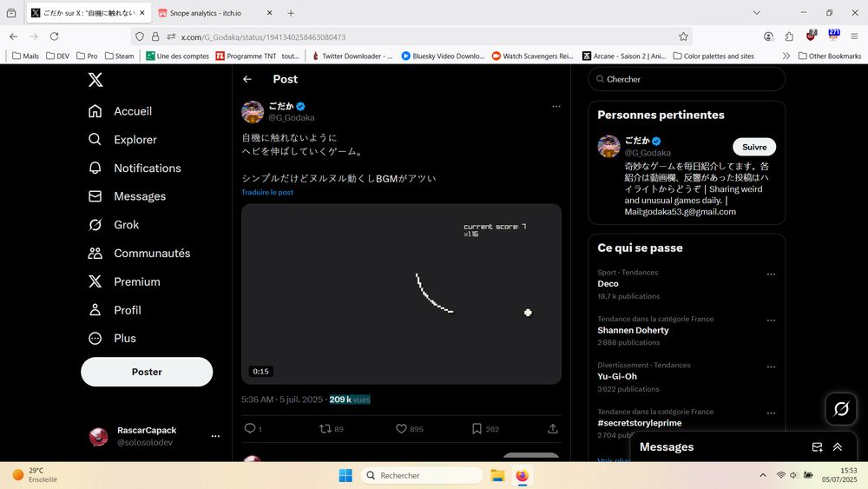Close the Snope analytics tab
Viewport: 868px width, 489px height.
tap(270, 13)
